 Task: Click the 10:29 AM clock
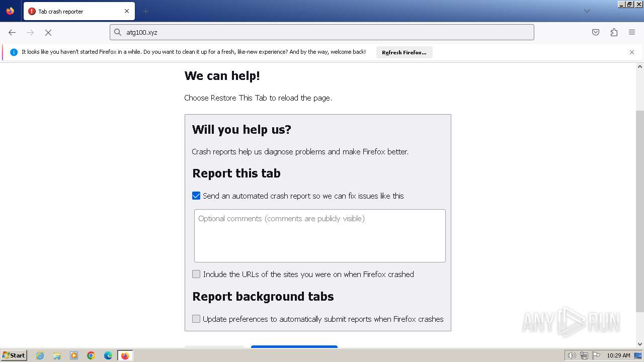click(x=618, y=355)
